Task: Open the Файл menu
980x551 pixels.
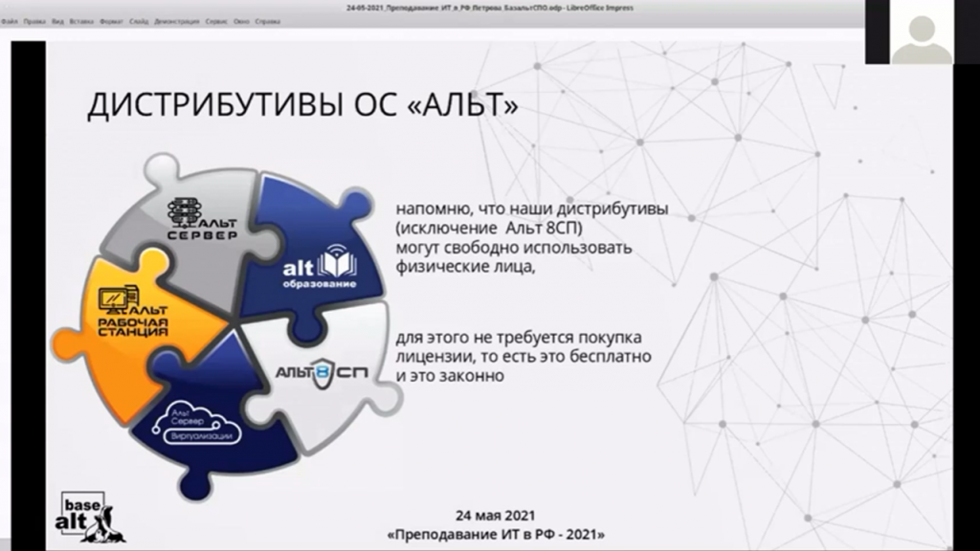Action: tap(10, 21)
